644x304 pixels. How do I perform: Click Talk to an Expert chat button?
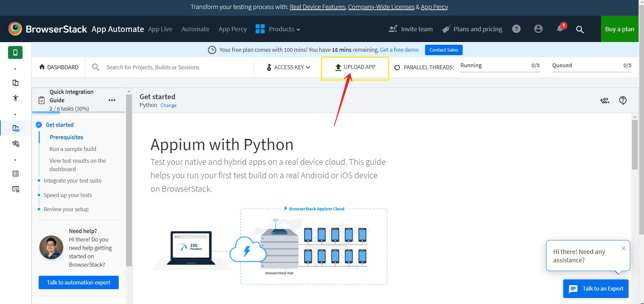click(x=596, y=289)
